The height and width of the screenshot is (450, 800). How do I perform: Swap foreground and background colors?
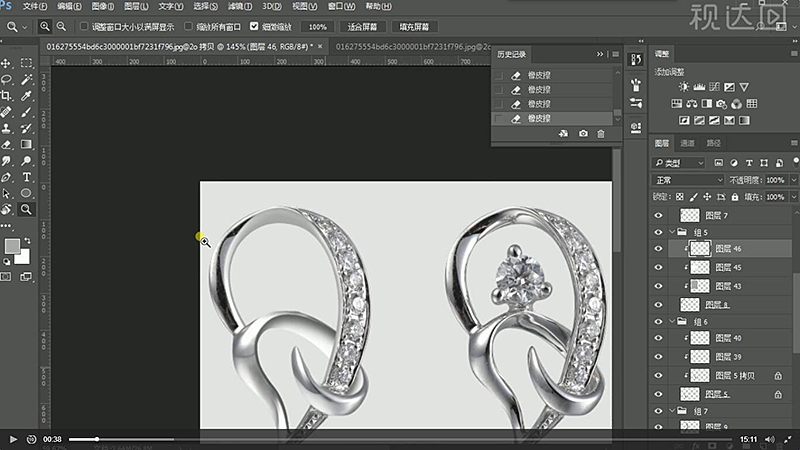[28, 240]
